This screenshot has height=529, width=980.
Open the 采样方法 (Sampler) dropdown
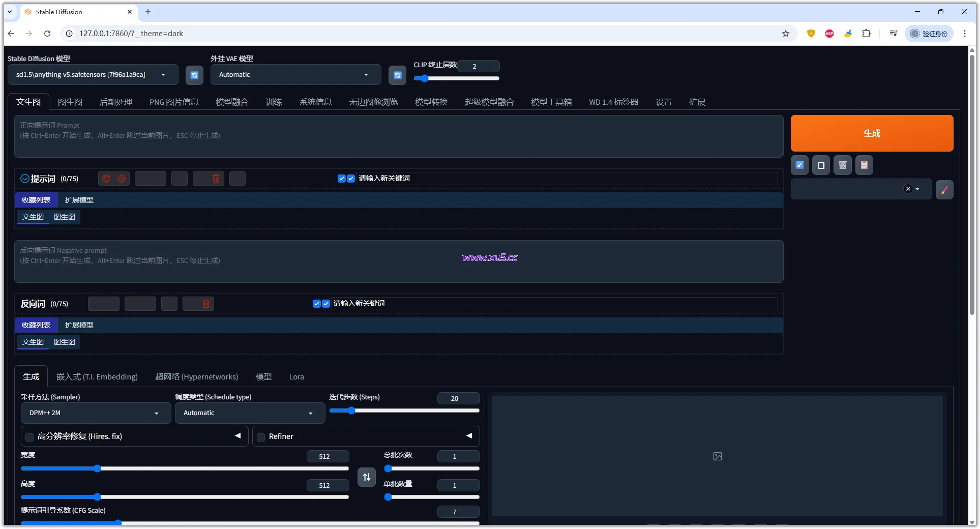pyautogui.click(x=96, y=413)
